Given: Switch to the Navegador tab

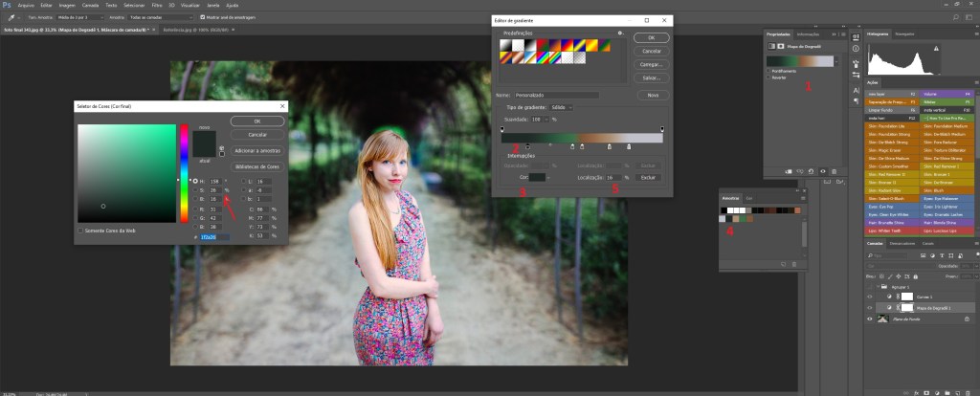Looking at the screenshot, I should (905, 33).
